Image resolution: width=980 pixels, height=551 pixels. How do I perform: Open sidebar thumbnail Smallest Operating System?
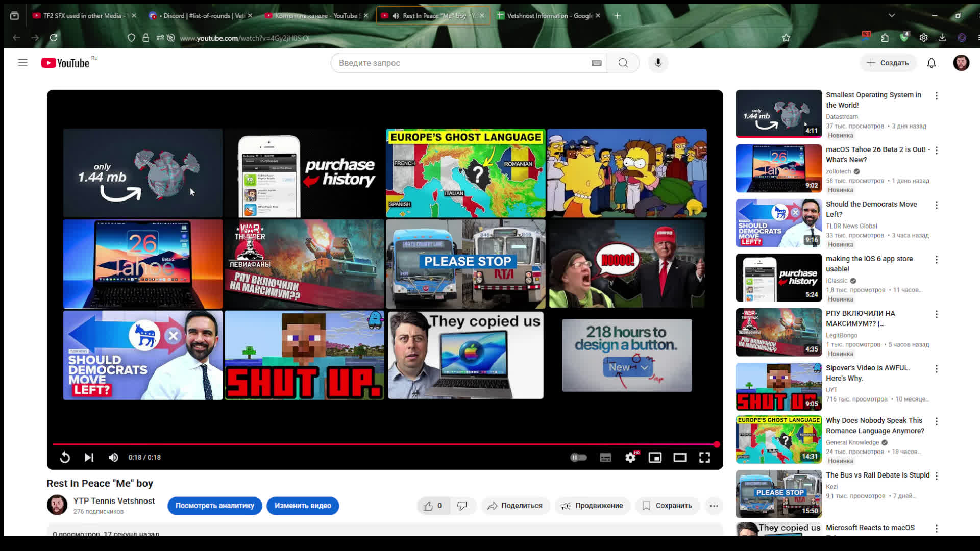click(778, 114)
